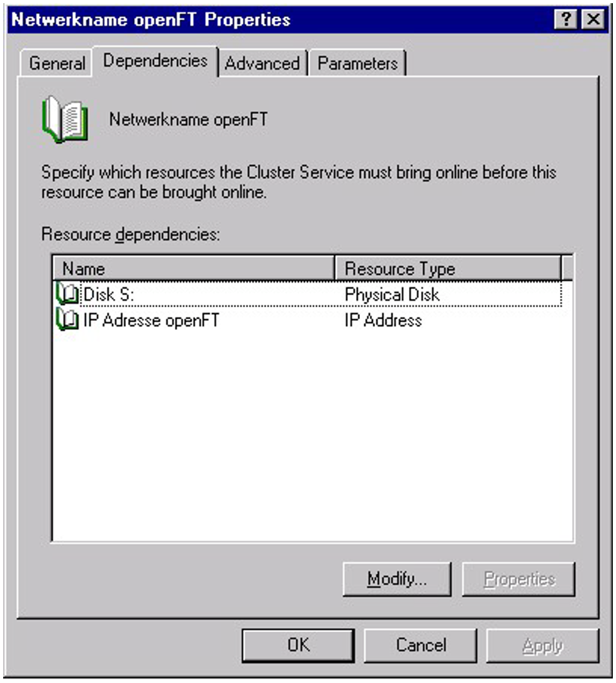The width and height of the screenshot is (616, 683).
Task: Close the Properties dialog with X
Action: tap(592, 20)
